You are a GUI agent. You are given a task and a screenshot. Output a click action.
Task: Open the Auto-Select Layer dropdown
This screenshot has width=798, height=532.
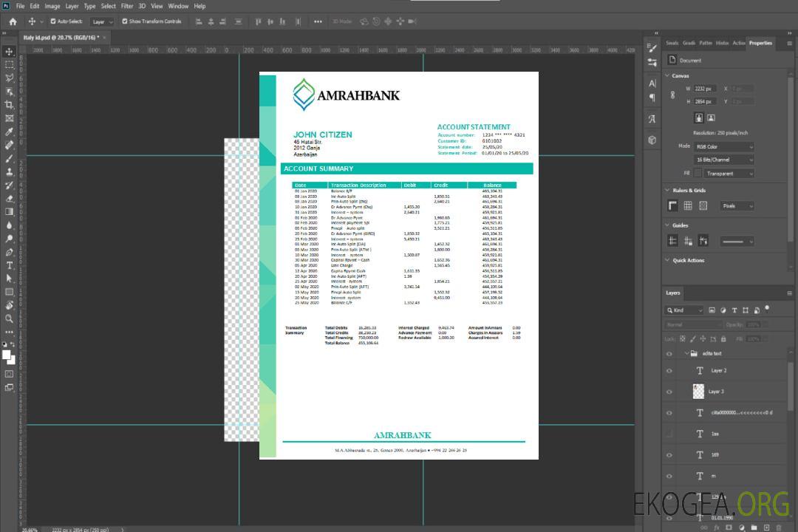[102, 21]
